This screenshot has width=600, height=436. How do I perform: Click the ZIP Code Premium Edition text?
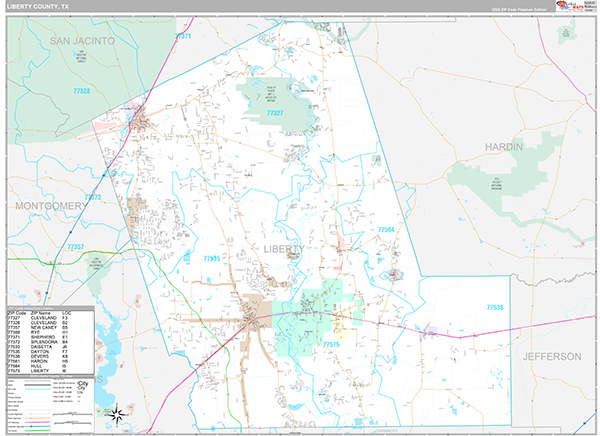point(520,12)
